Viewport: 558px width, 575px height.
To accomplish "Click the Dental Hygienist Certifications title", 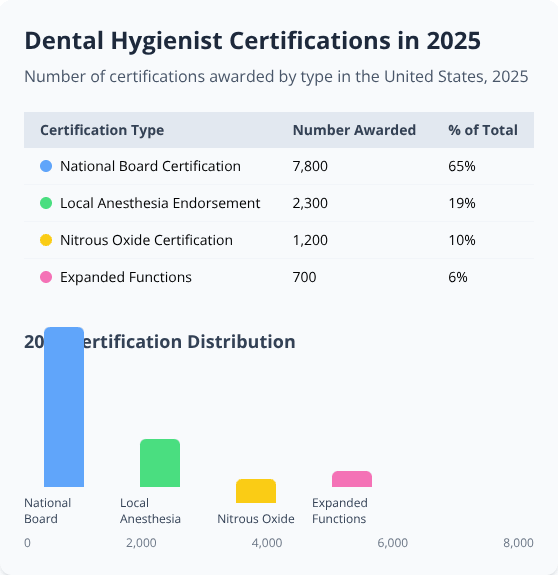I will click(253, 41).
